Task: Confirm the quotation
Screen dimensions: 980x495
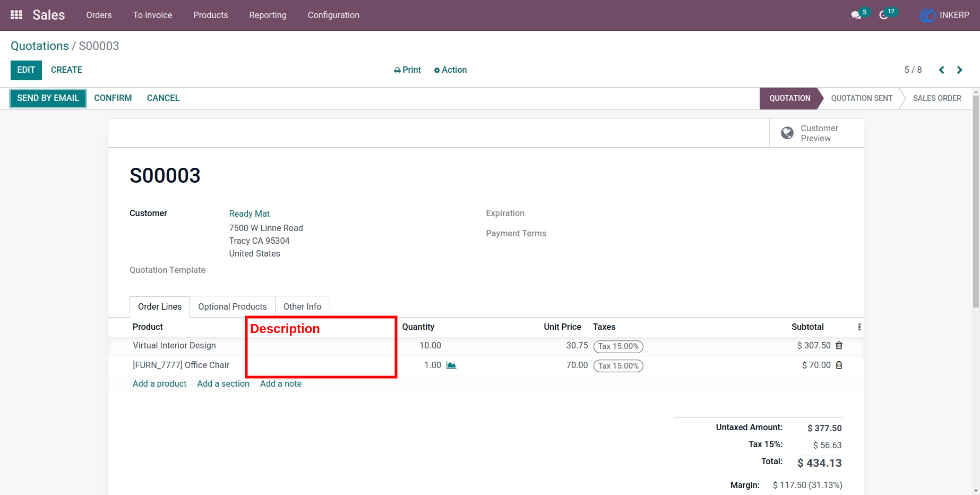Action: [x=113, y=98]
